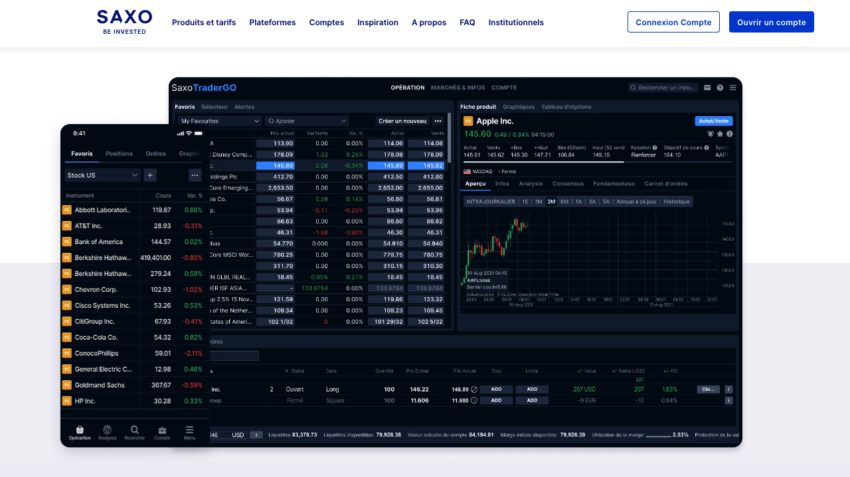Select the Annuel à ce jour period
The width and height of the screenshot is (850, 477).
point(636,202)
